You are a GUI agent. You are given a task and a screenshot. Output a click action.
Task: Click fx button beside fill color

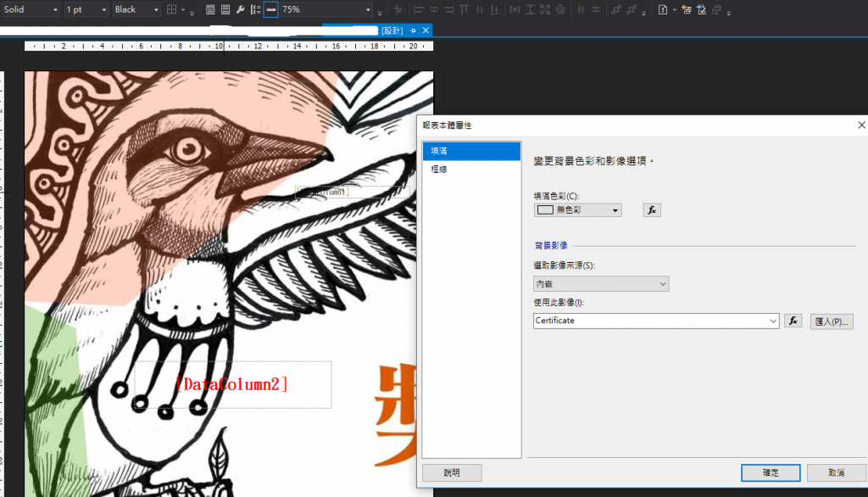(x=652, y=210)
